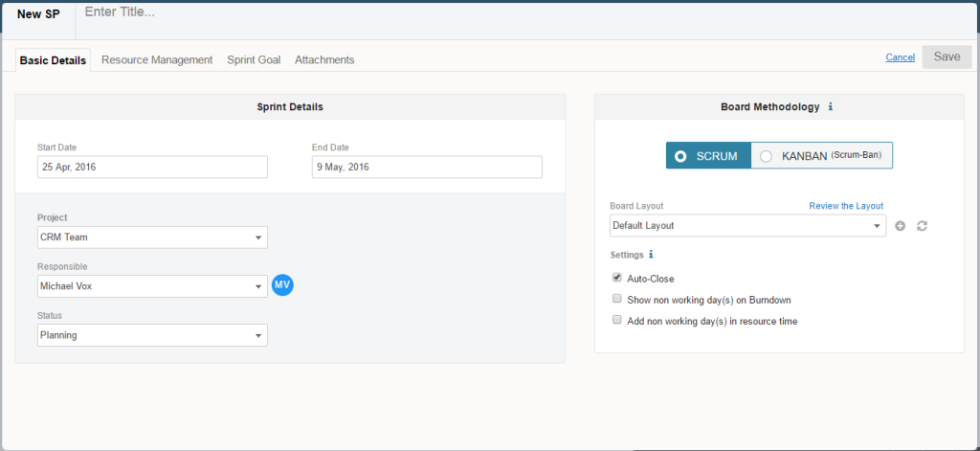Image resolution: width=980 pixels, height=451 pixels.
Task: Go to the Attachments tab
Action: click(324, 59)
